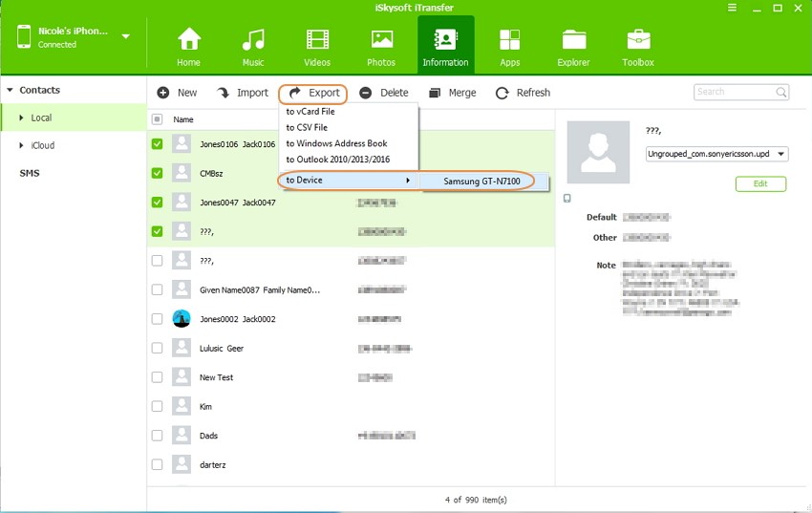Click the large contact avatar in details pane
The height and width of the screenshot is (513, 812).
(x=598, y=152)
